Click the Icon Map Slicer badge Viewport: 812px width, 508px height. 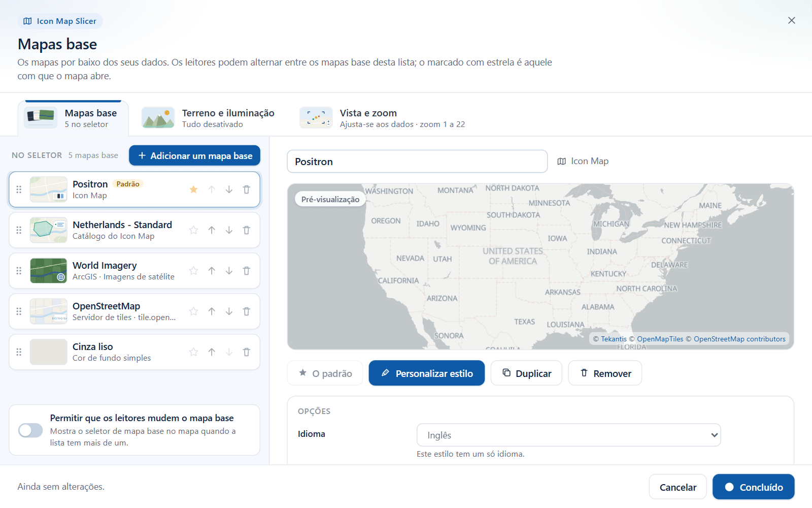coord(60,21)
